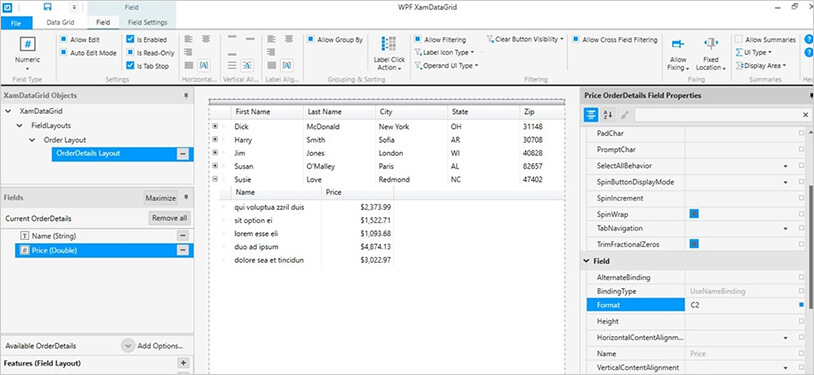Remove the Name (String) field with minus button
This screenshot has height=375, width=814.
[183, 236]
